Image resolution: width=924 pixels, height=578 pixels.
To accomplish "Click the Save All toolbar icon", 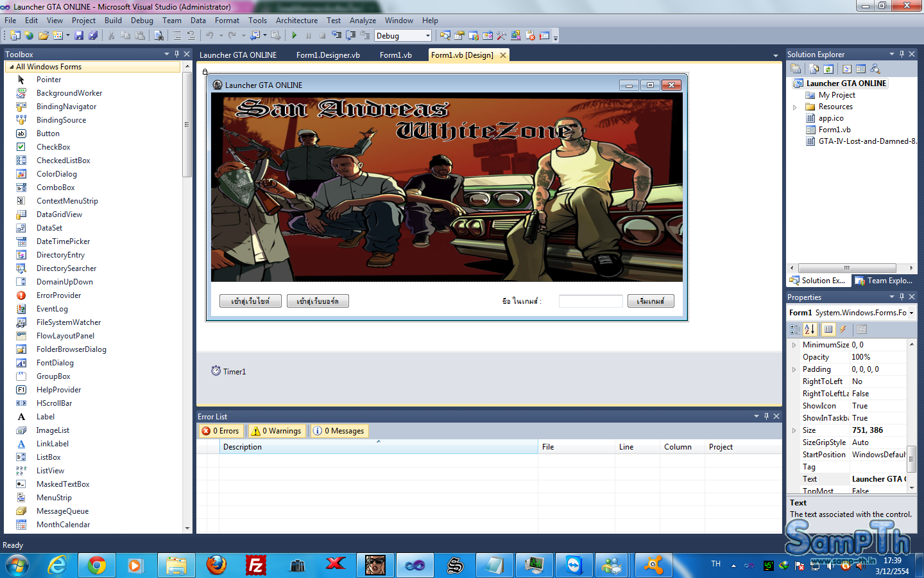I will tap(93, 36).
